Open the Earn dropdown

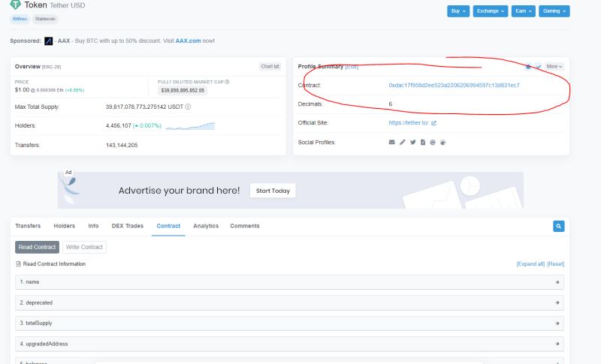point(523,11)
